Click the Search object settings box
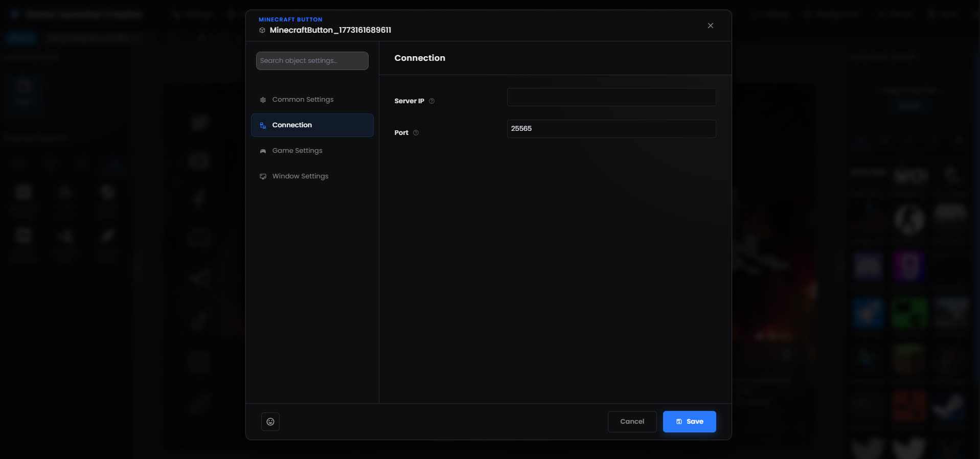Screen dimensions: 980x459 point(312,61)
